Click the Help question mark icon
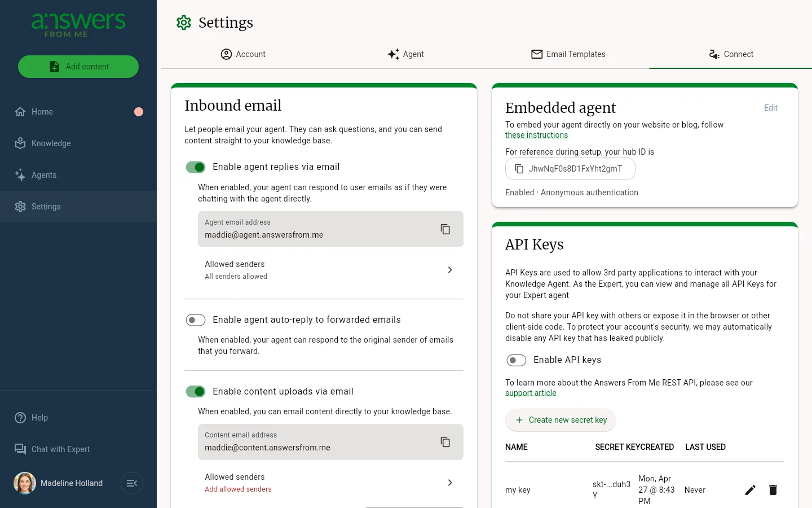Image resolution: width=812 pixels, height=508 pixels. click(x=20, y=418)
